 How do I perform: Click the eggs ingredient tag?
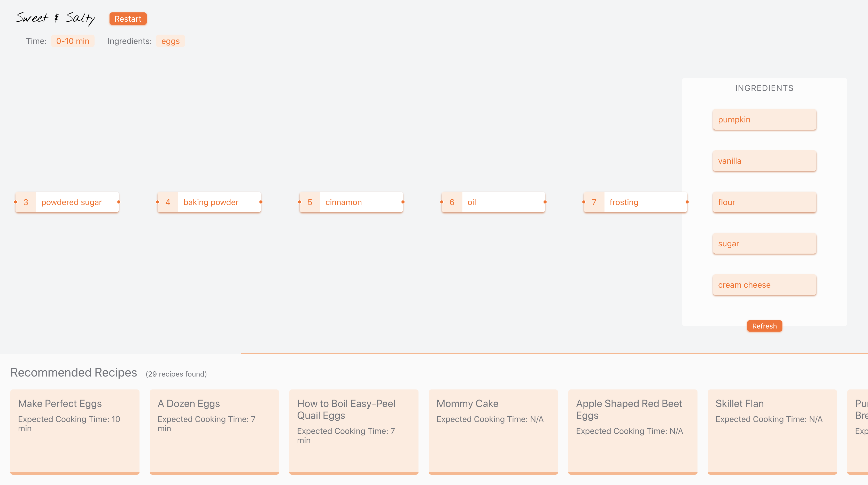point(170,41)
